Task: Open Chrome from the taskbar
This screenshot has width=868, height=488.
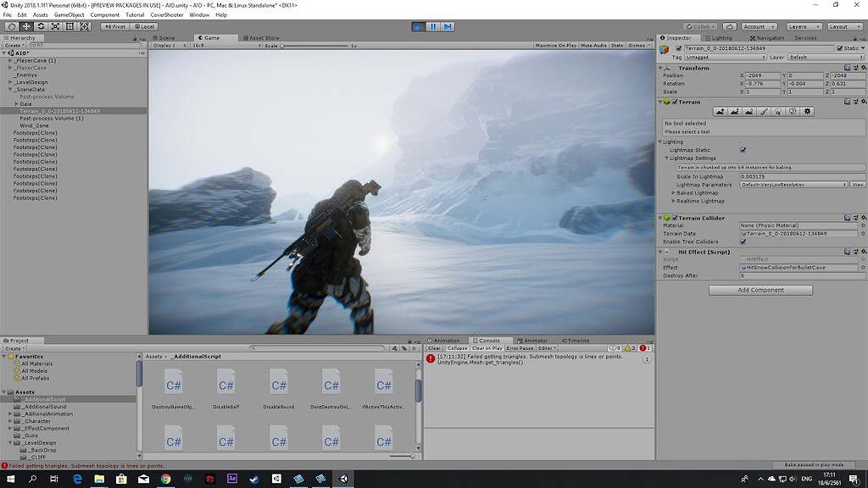Action: [x=165, y=479]
